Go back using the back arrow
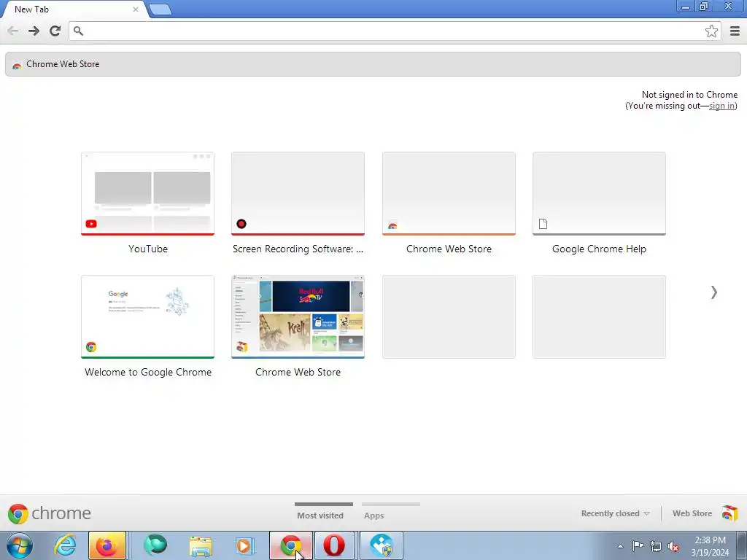The image size is (747, 560). [x=13, y=31]
